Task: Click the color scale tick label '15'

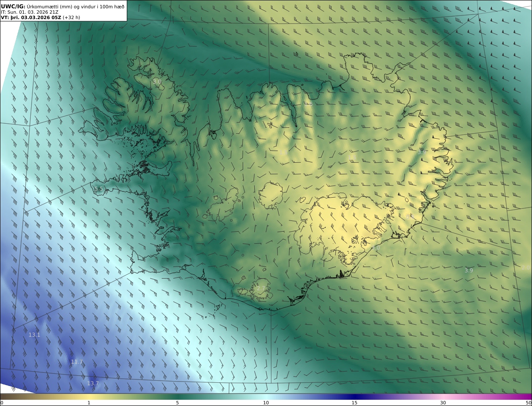Action: tap(355, 403)
